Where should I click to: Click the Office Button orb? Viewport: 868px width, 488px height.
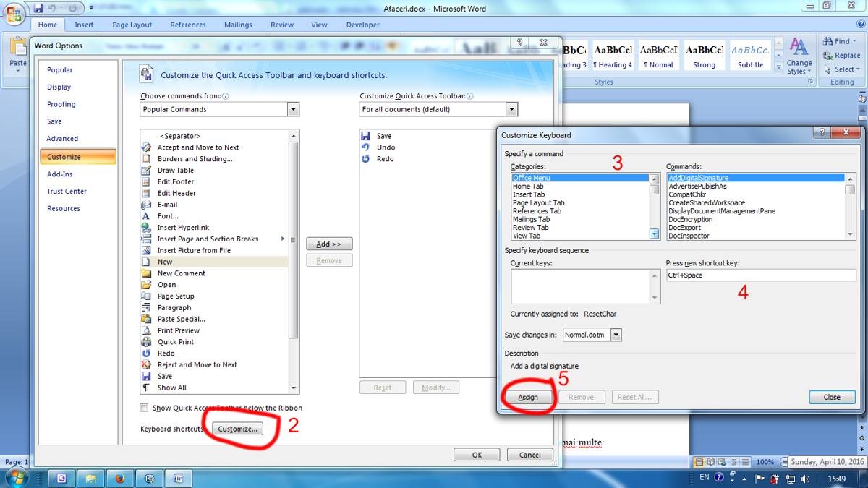13,14
